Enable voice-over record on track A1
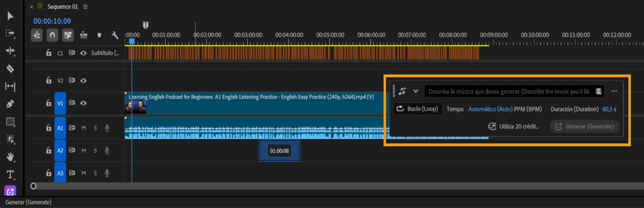The height and width of the screenshot is (208, 644). pyautogui.click(x=107, y=128)
